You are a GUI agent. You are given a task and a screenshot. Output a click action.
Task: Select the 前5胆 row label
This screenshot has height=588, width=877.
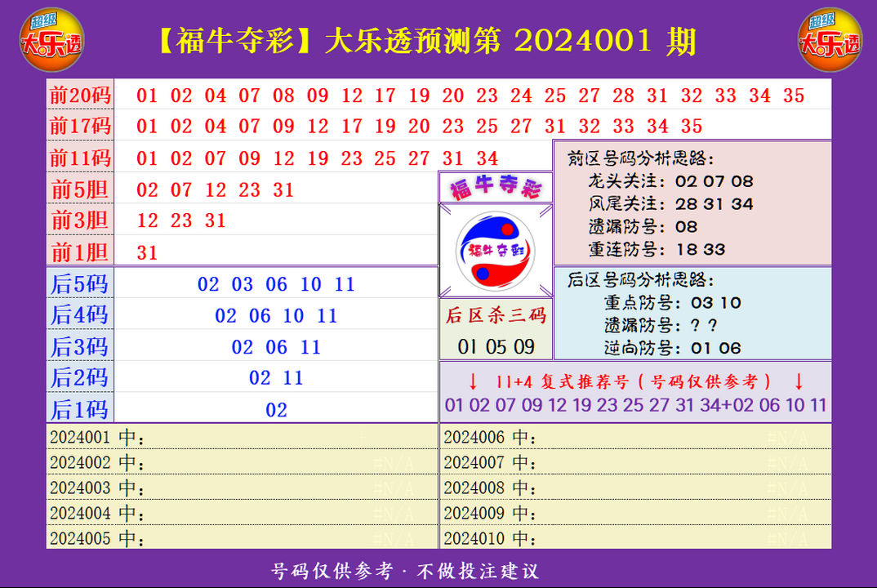[x=80, y=189]
